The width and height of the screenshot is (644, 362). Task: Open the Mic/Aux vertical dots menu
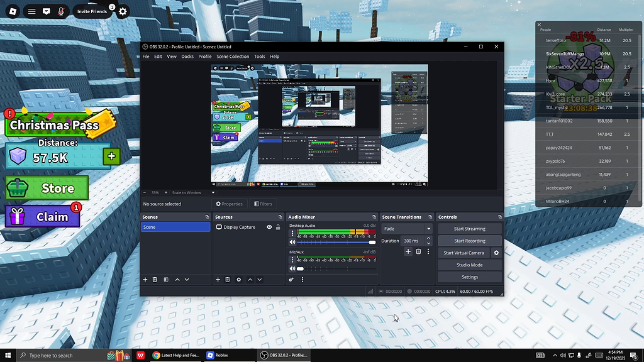(292, 259)
